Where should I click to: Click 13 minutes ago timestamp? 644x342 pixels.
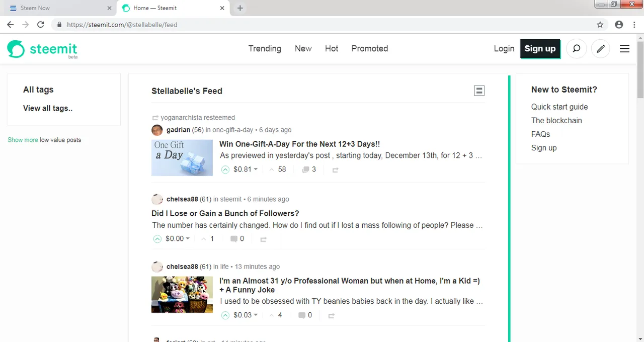tap(257, 267)
